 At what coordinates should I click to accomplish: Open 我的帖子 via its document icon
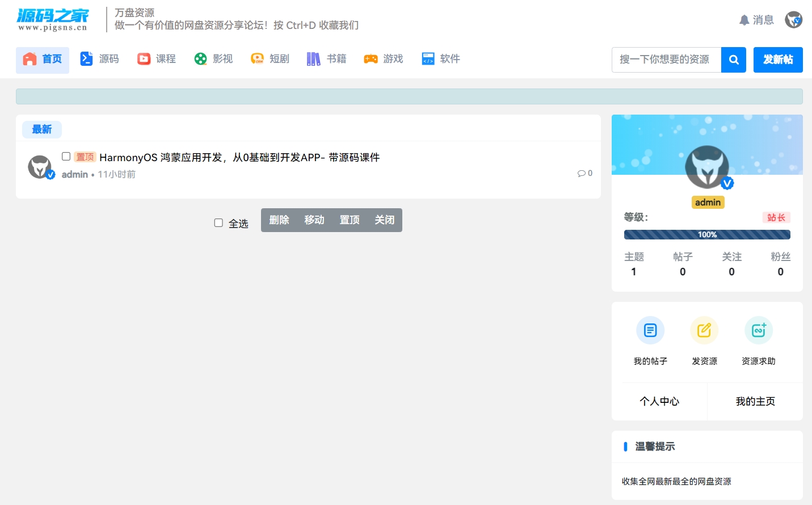pos(650,330)
